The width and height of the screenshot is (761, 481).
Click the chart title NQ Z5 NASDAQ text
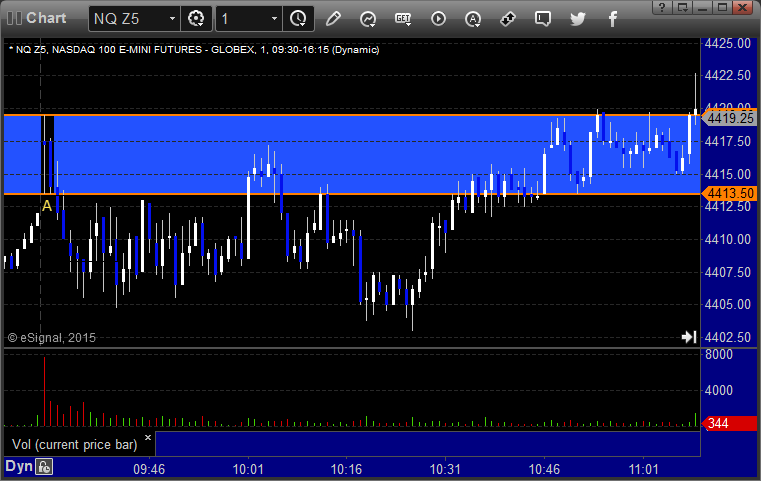pos(194,50)
